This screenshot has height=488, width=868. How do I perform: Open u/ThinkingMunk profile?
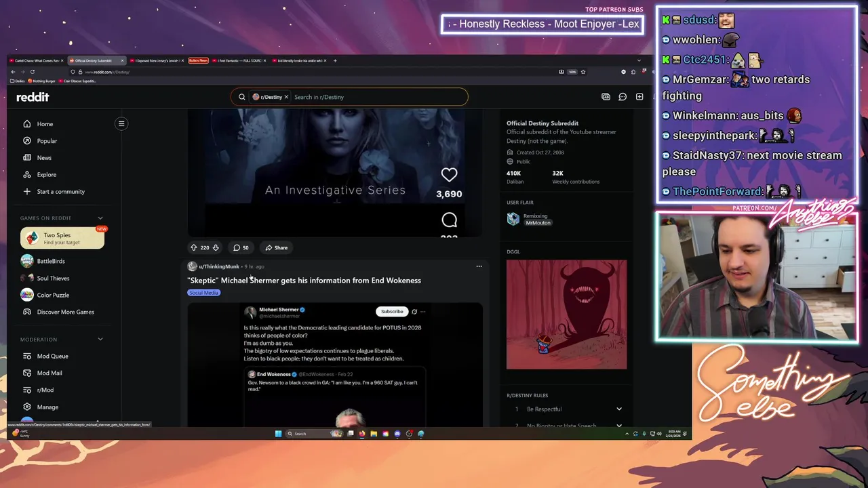coord(218,266)
